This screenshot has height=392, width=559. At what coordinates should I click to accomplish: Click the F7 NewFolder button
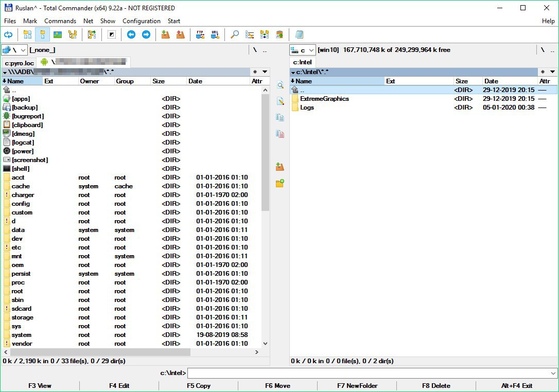[x=357, y=386]
